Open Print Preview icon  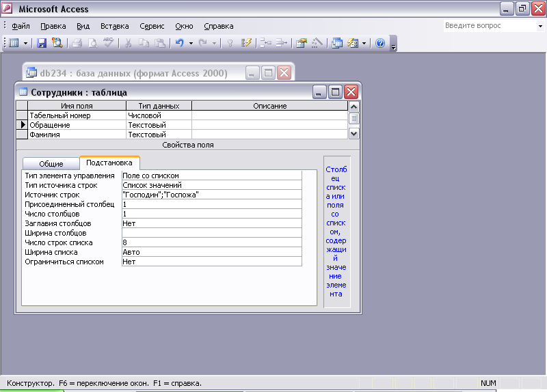tap(93, 43)
